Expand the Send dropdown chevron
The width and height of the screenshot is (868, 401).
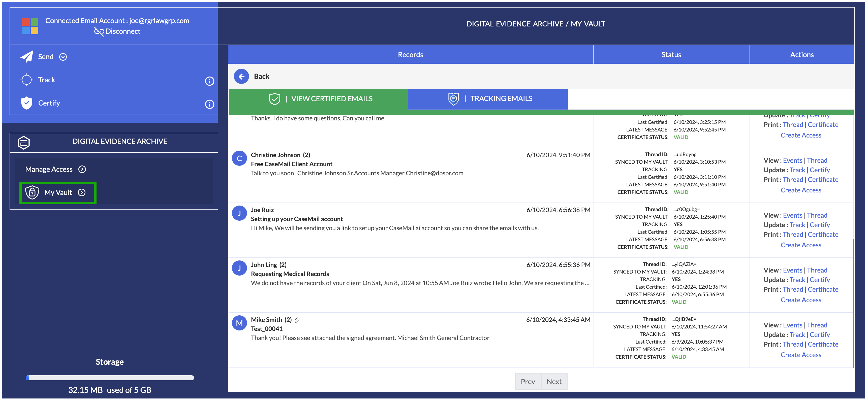[63, 57]
